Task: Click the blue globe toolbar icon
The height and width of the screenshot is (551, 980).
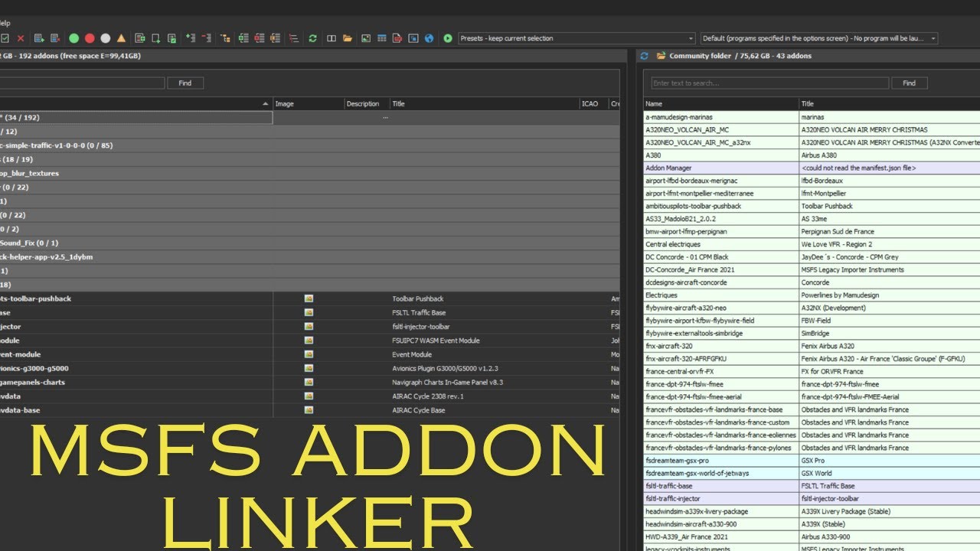Action: tap(429, 38)
